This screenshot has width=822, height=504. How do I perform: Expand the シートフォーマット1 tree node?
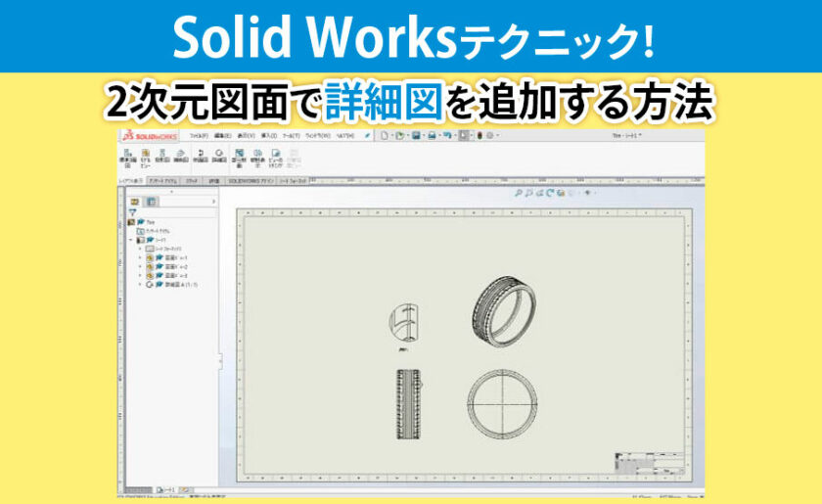140,249
